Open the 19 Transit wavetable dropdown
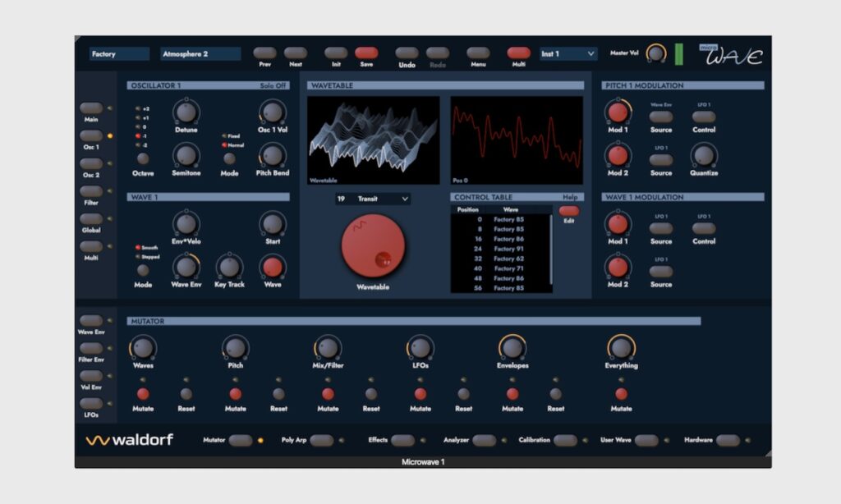Viewport: 841px width, 504px height. click(x=373, y=199)
